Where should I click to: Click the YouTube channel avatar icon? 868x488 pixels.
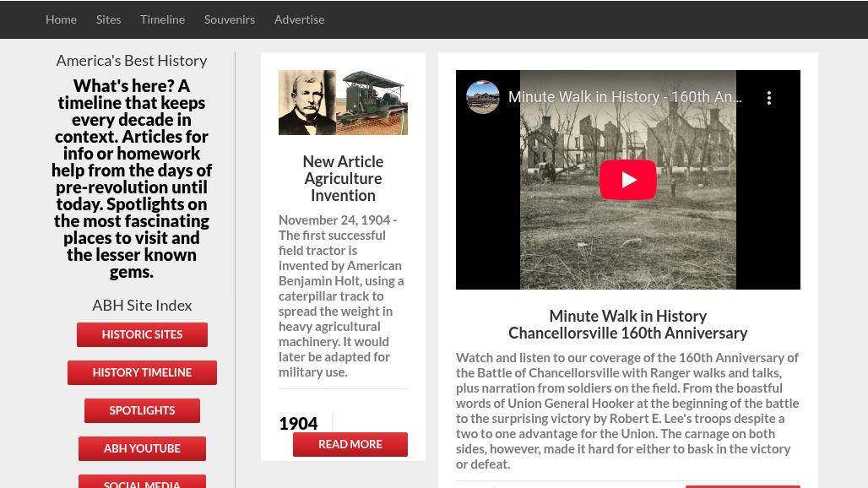(483, 97)
